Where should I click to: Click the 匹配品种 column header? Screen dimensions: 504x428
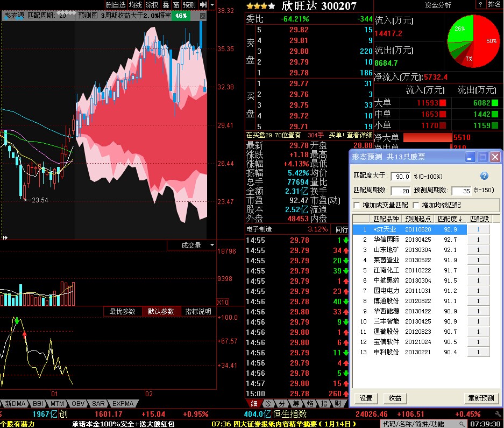[386, 219]
